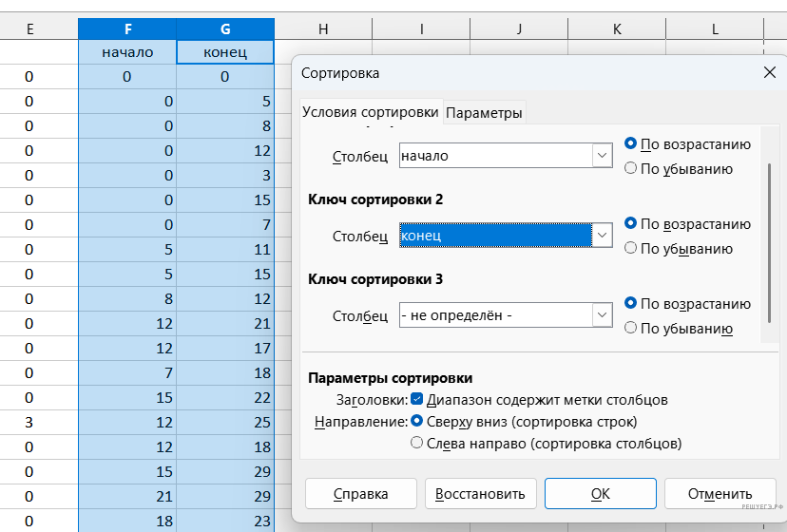787x532 pixels.
Task: Select Сверху вниз sort direction
Action: pos(416,421)
